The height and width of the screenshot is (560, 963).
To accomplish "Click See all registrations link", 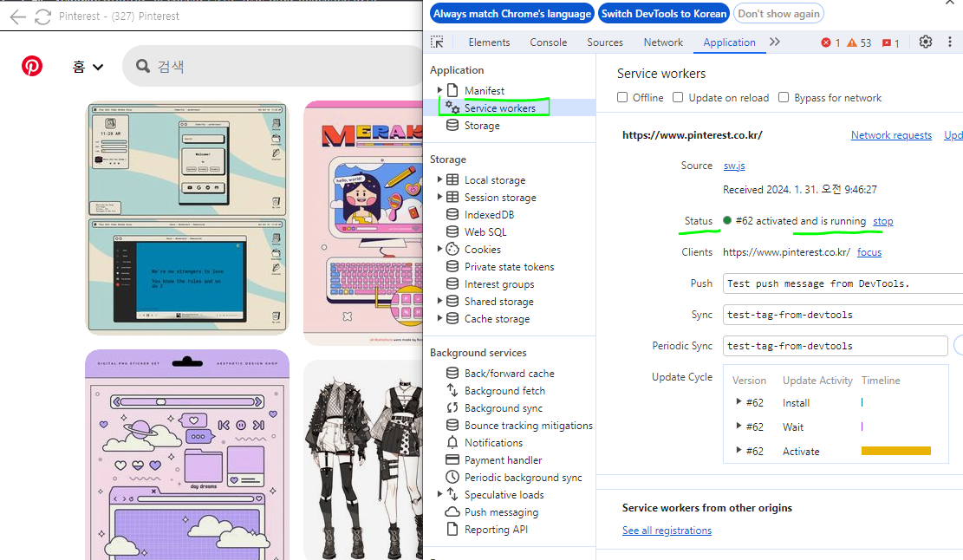I will [667, 531].
